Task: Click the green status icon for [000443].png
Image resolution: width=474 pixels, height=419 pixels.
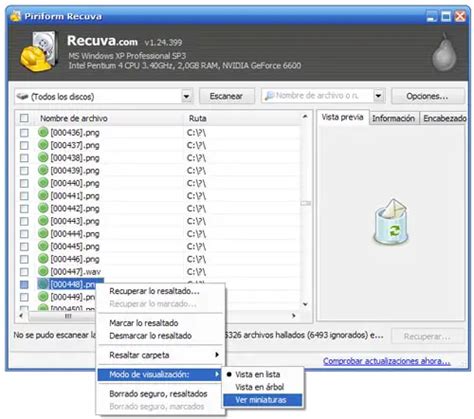Action: 43,221
